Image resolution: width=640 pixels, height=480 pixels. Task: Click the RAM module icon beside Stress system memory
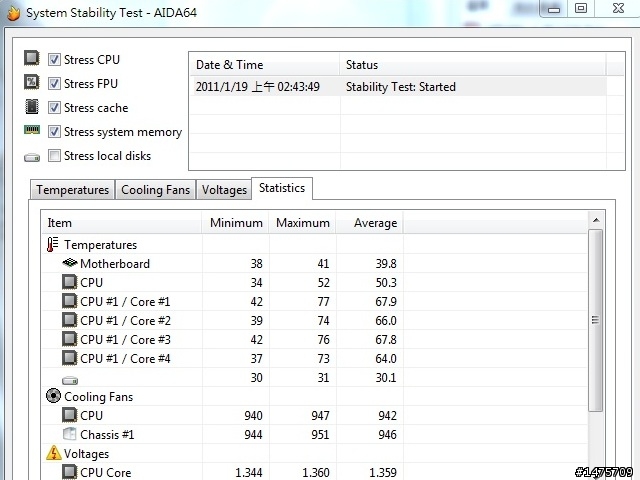tap(31, 130)
